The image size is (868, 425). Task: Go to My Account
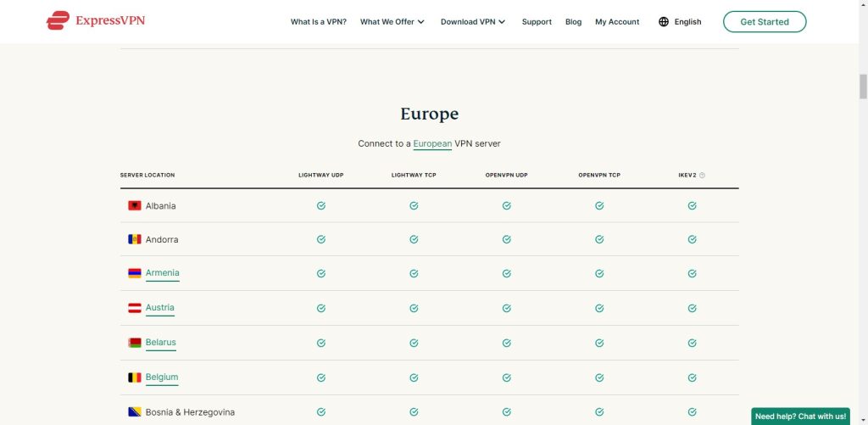617,22
